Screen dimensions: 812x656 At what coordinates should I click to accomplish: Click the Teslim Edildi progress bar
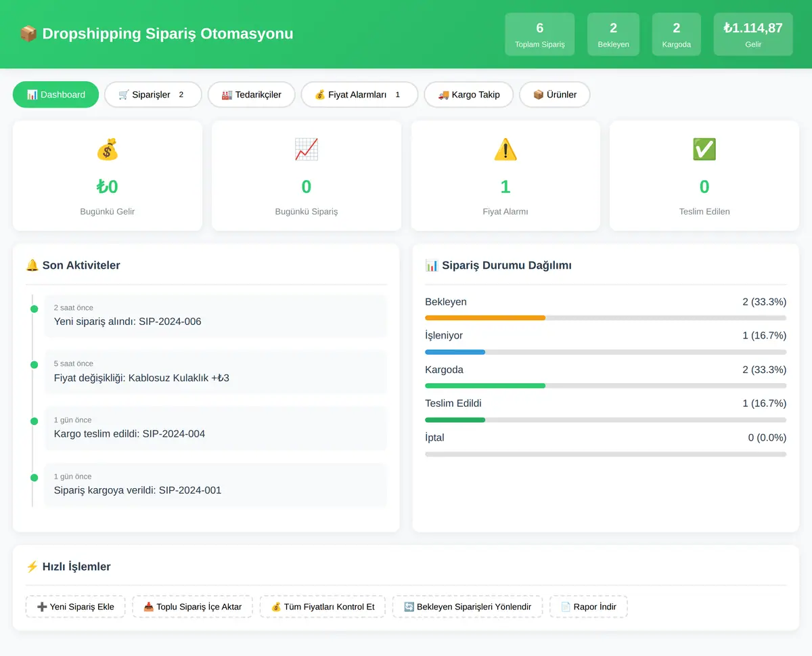coord(455,420)
